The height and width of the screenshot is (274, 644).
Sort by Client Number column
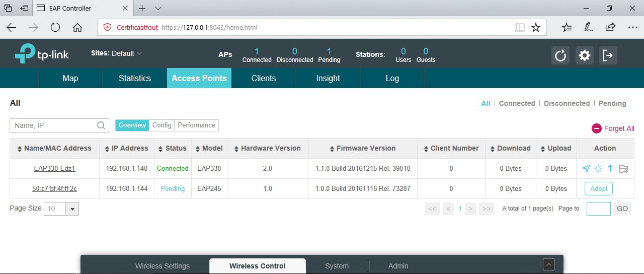tap(451, 149)
